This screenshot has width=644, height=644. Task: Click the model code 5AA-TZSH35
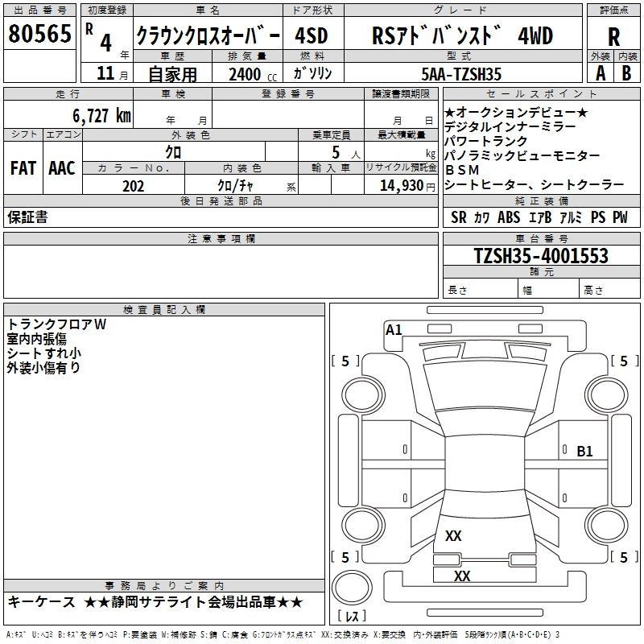[x=461, y=73]
